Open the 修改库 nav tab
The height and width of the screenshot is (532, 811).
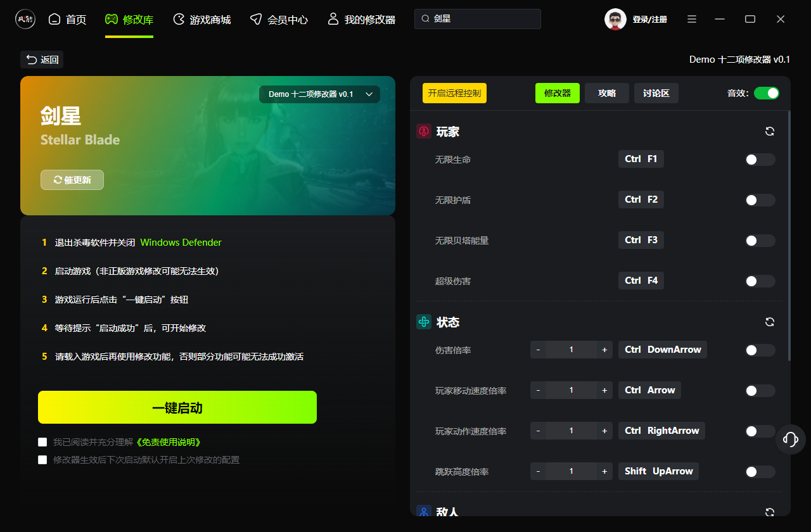point(129,20)
